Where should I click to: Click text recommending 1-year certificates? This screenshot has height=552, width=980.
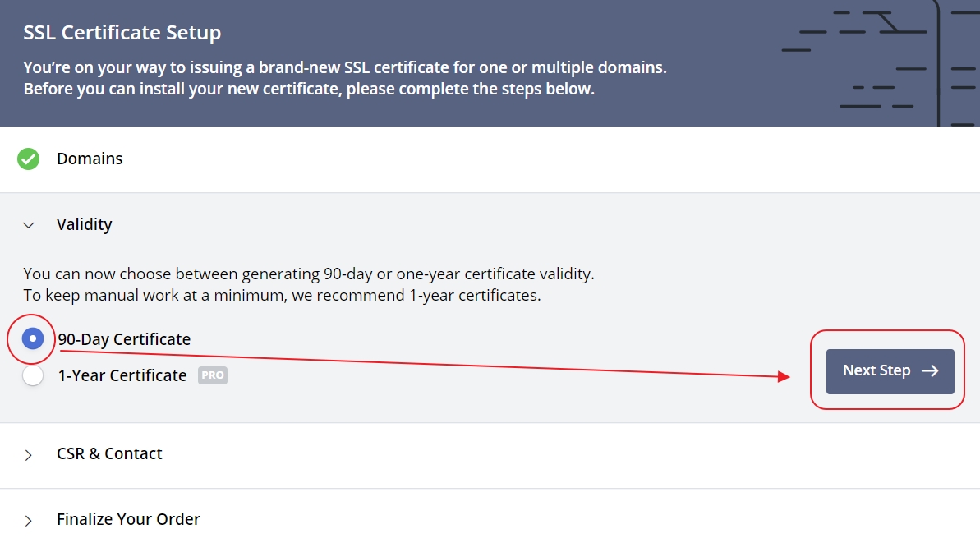pyautogui.click(x=282, y=295)
